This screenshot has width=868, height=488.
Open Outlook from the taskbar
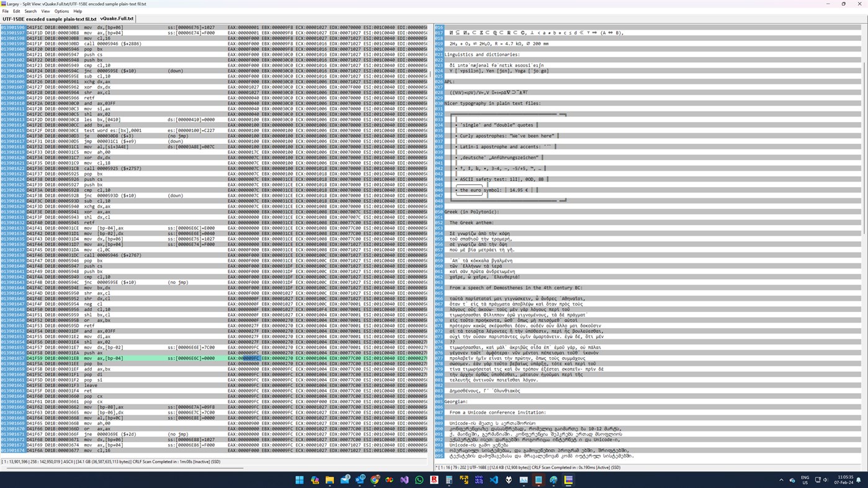coord(359,479)
